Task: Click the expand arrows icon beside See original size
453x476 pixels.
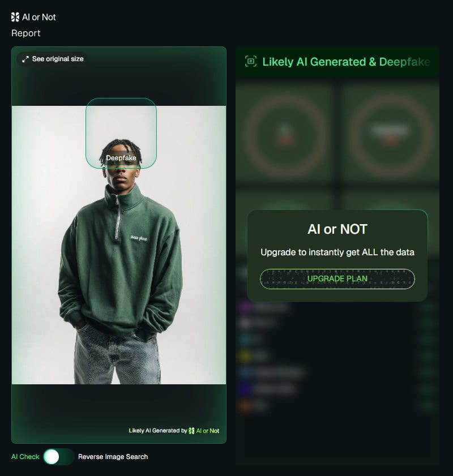Action: pyautogui.click(x=25, y=59)
